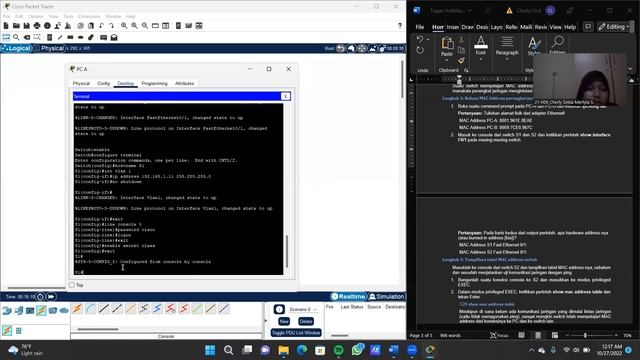Expand Paste options arrow in Word

pos(447,60)
